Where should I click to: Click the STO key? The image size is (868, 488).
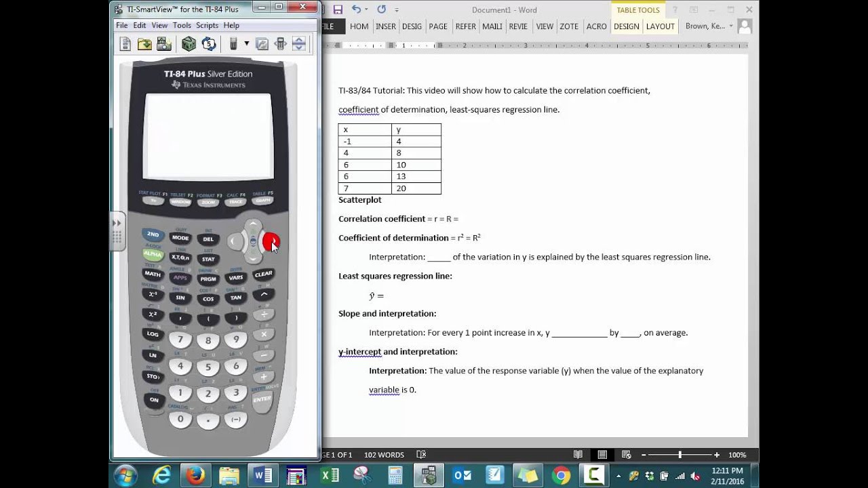point(153,375)
